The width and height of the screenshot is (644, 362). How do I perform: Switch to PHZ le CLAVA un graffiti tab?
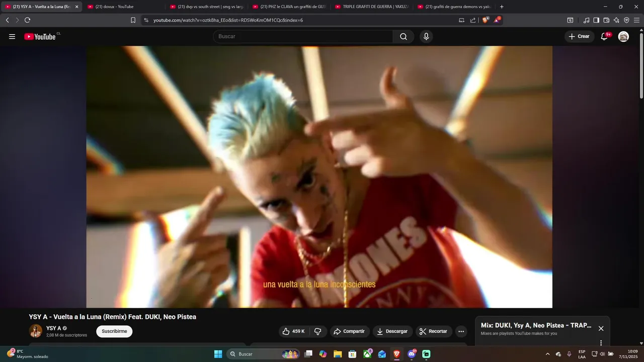289,7
